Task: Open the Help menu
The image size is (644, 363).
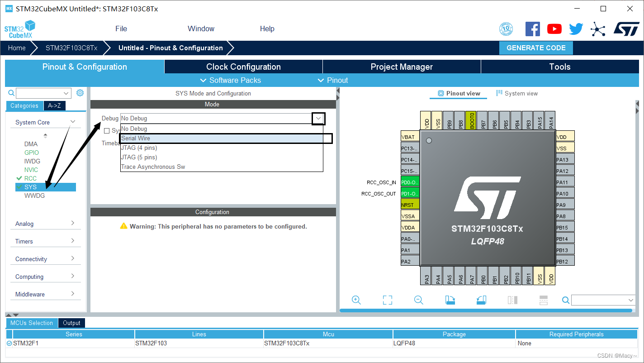Action: point(267,29)
